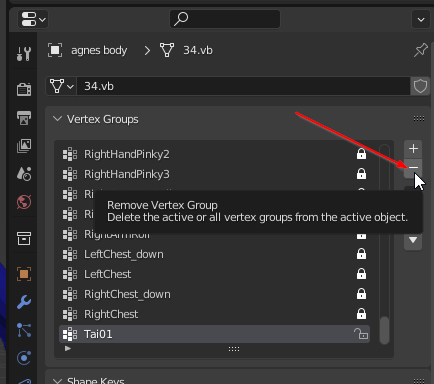Open the mesh data browse dropdown

(x=61, y=86)
